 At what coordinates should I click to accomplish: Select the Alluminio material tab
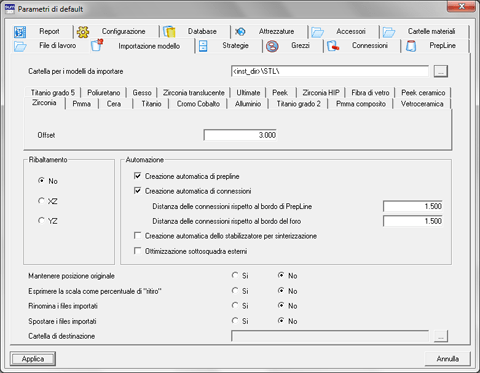point(248,104)
